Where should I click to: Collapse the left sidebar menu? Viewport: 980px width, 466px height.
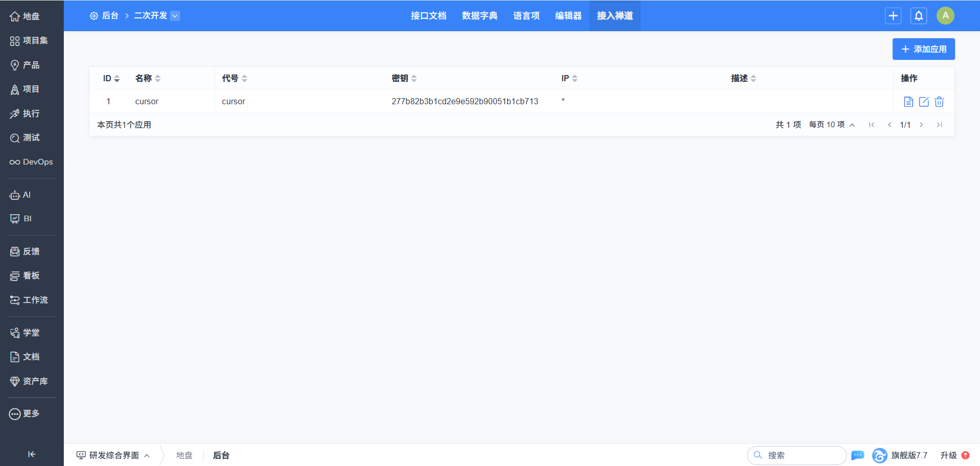pyautogui.click(x=32, y=454)
